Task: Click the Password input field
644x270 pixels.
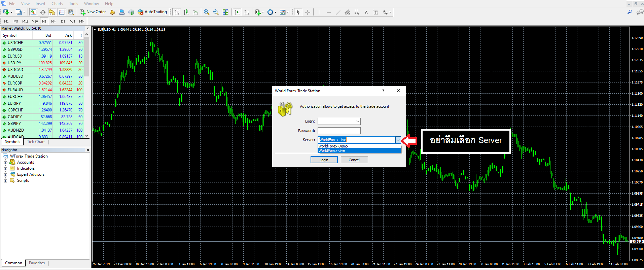Action: (339, 131)
